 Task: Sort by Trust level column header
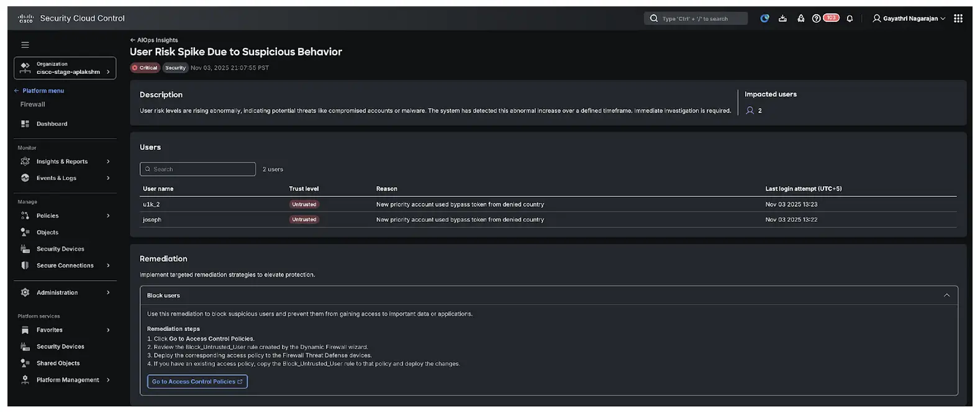pos(304,189)
